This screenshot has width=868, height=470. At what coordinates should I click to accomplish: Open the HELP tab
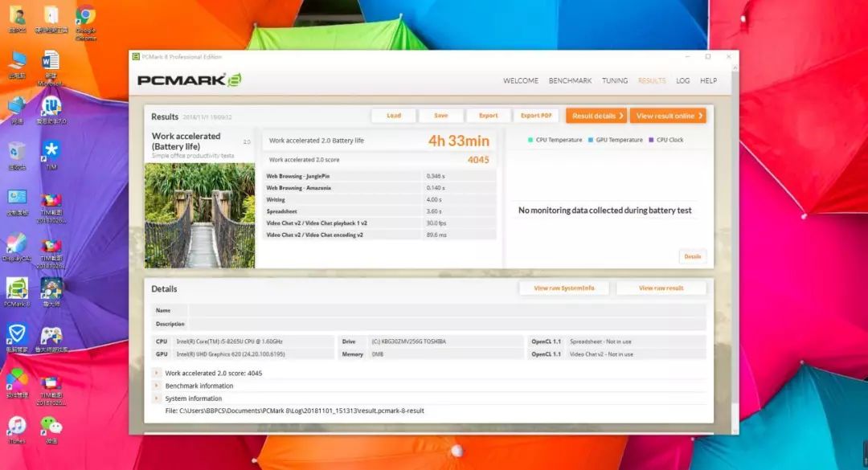pyautogui.click(x=708, y=80)
